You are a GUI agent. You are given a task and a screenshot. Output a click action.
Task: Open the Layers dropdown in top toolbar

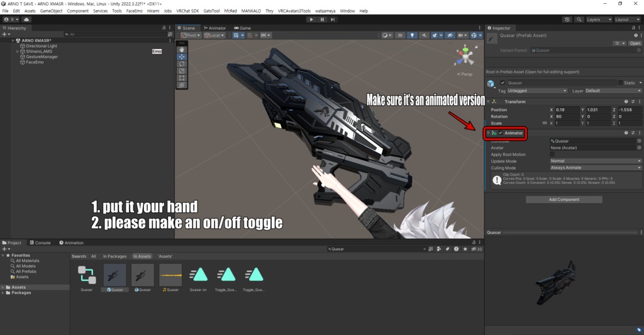pyautogui.click(x=599, y=20)
